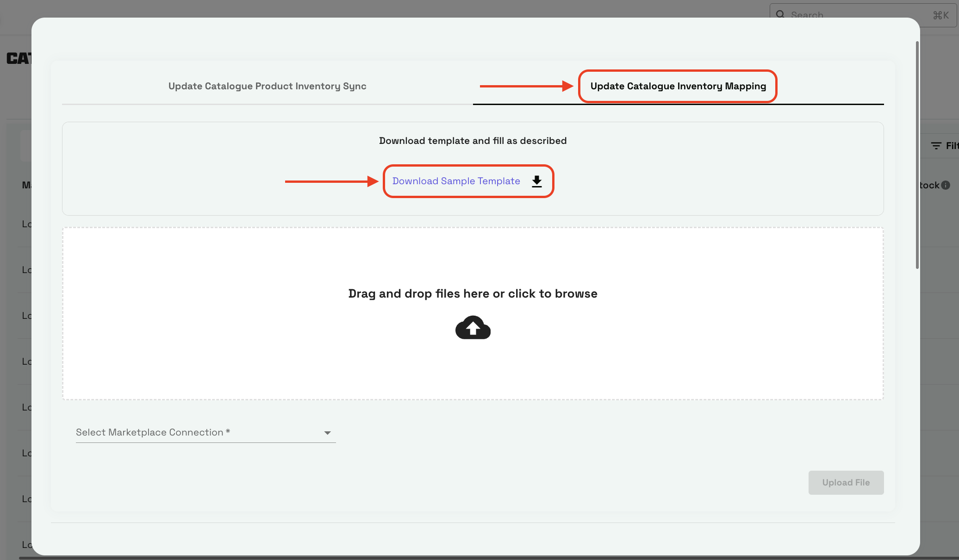Open the Download Sample Template link

pos(456,181)
